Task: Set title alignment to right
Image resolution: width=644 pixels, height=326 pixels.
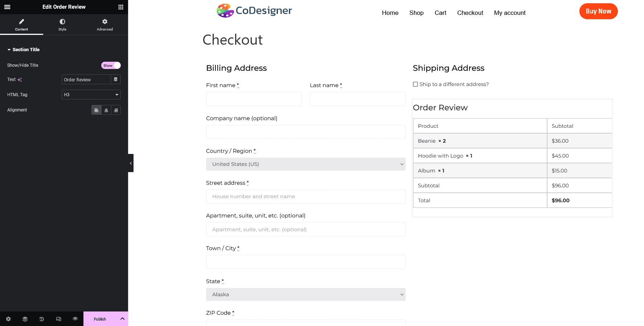Action: coord(116,110)
